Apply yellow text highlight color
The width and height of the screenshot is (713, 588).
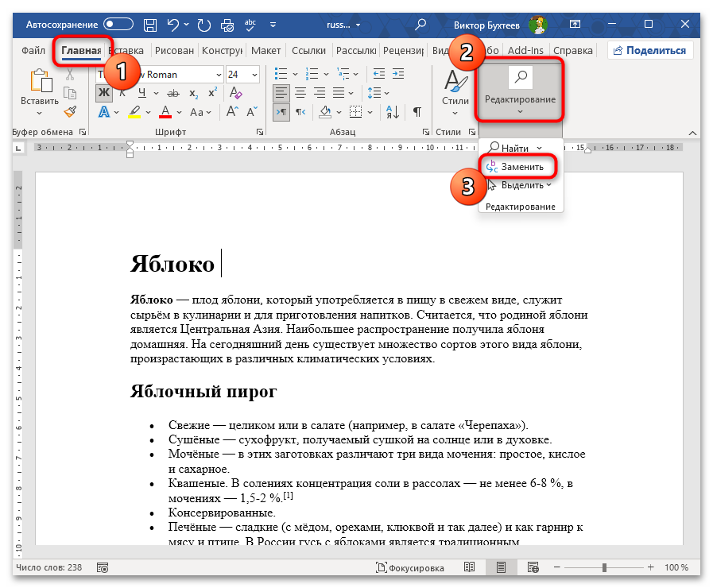pyautogui.click(x=135, y=112)
